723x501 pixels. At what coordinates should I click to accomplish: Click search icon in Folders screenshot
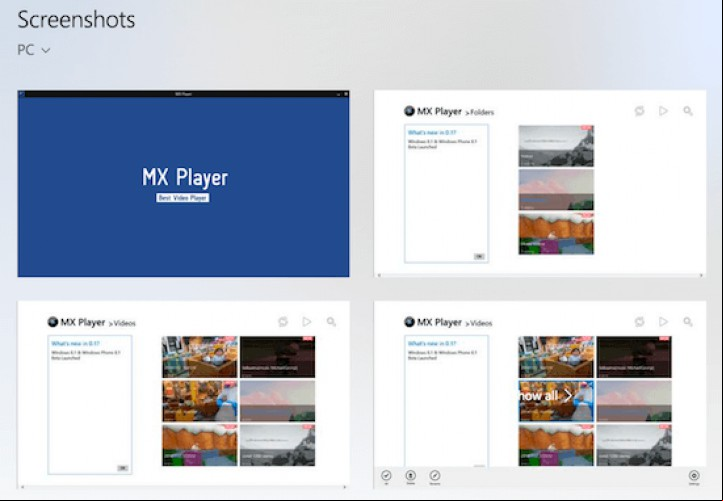(687, 111)
